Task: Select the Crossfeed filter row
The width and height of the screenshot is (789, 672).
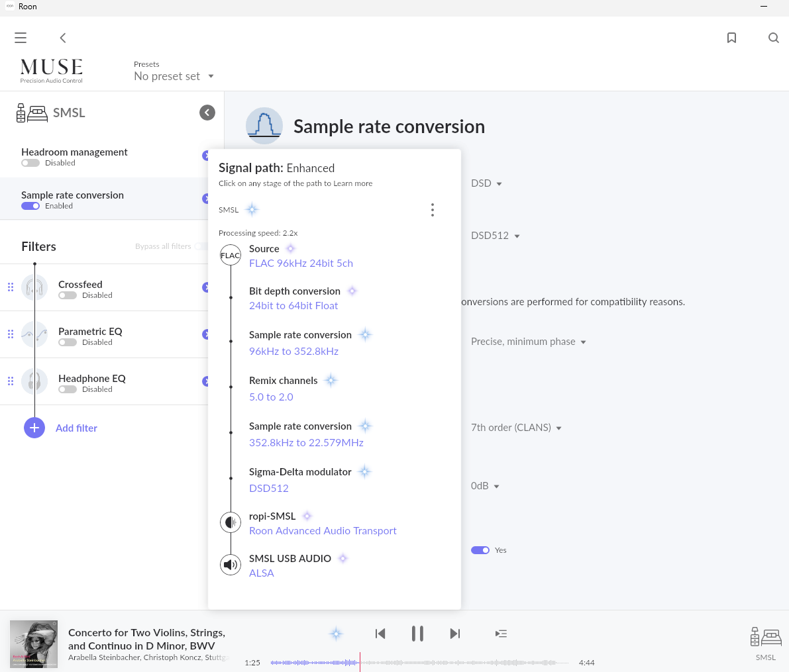Action: 104,288
